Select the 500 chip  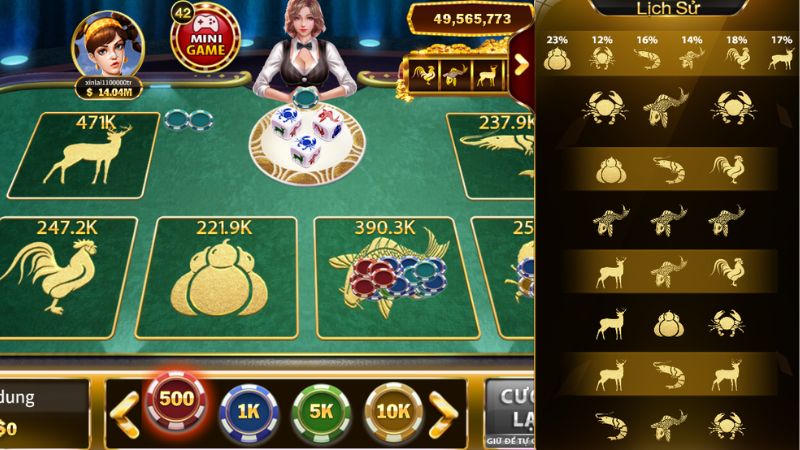click(x=176, y=399)
